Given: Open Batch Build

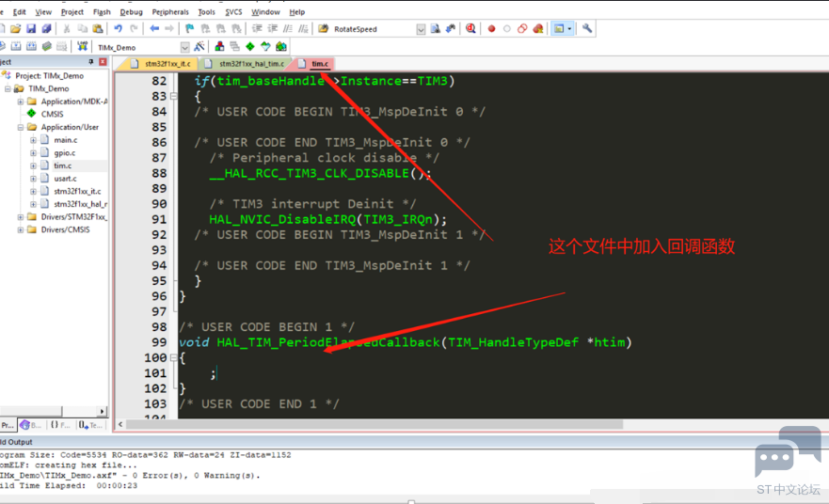Looking at the screenshot, I should click(46, 46).
